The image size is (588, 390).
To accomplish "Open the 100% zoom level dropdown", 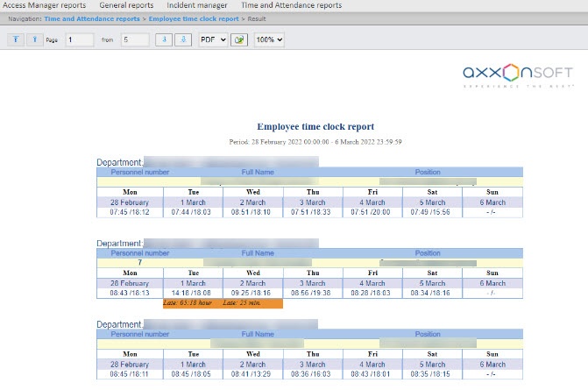I will [x=269, y=40].
